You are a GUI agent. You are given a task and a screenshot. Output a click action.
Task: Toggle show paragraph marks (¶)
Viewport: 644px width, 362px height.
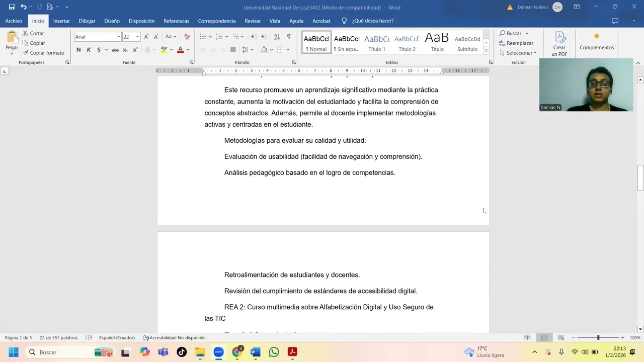click(289, 37)
